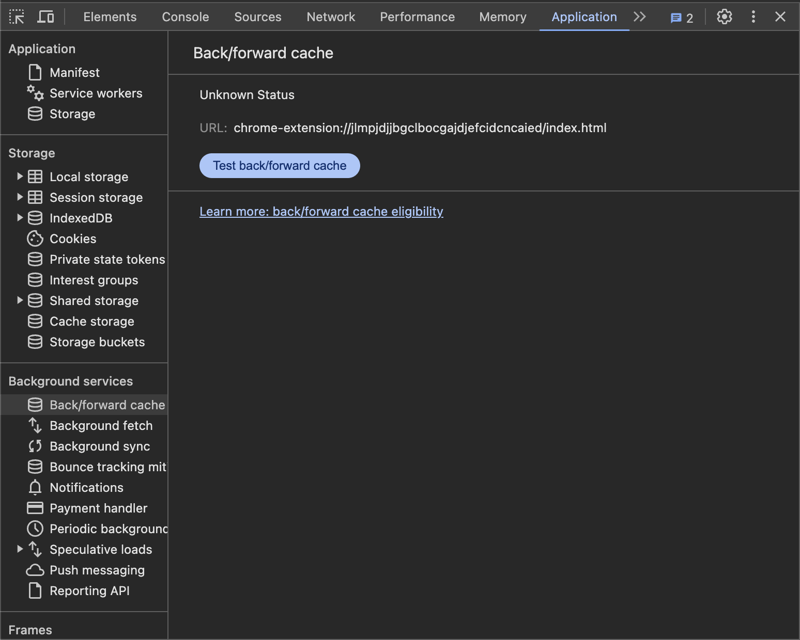Select the Notifications label
800x640 pixels.
point(86,487)
